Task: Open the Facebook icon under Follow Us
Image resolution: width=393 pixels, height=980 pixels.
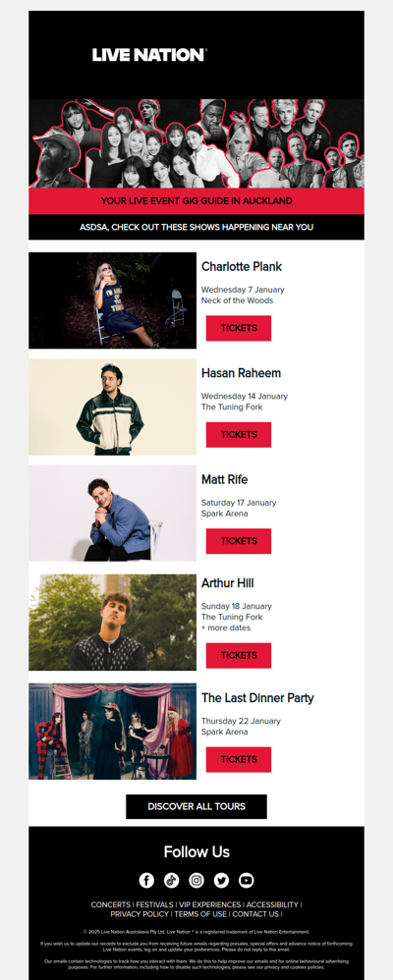Action: (x=146, y=880)
